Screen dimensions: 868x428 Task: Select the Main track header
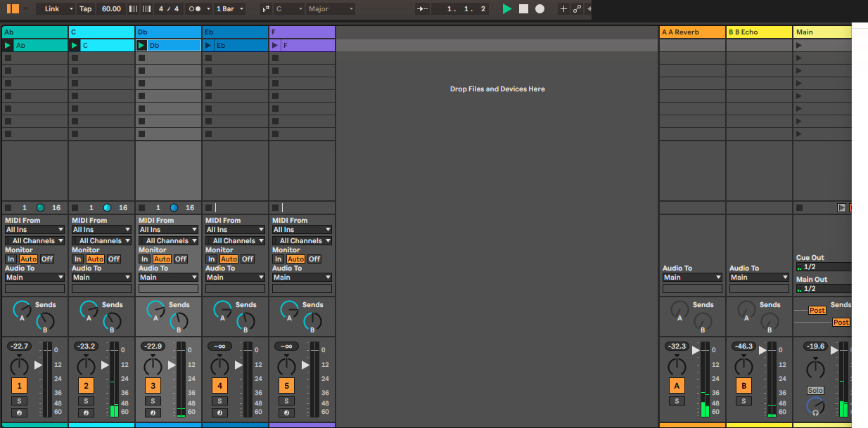coord(822,32)
